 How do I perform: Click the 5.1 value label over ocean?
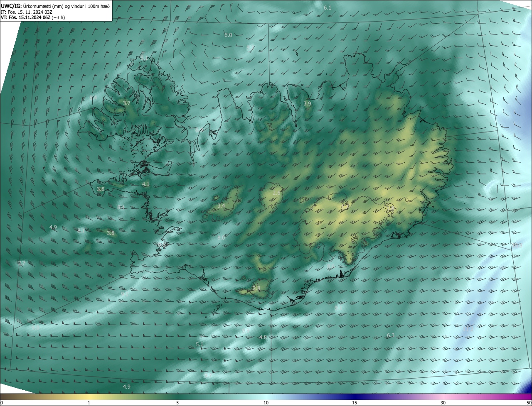tap(199, 345)
